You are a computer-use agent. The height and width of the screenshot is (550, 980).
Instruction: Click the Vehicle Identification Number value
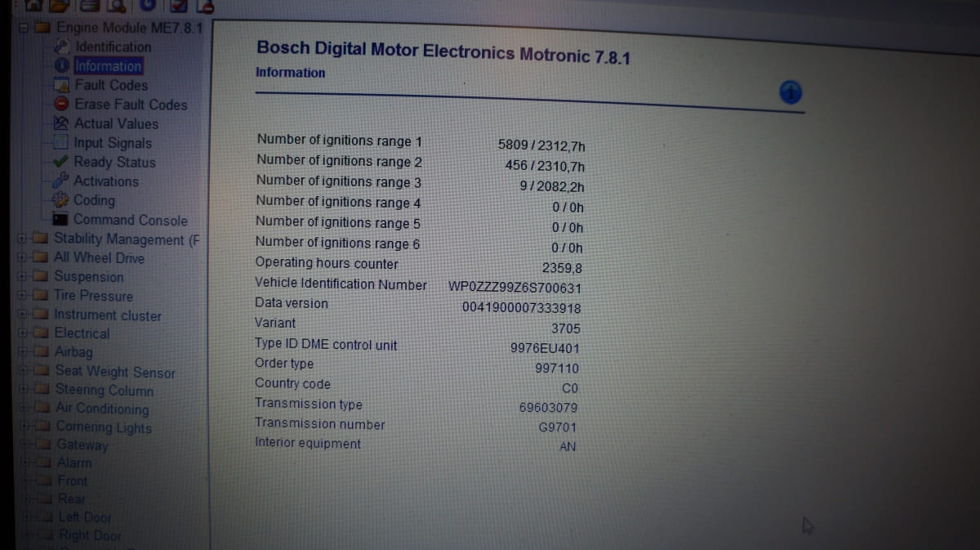point(514,288)
